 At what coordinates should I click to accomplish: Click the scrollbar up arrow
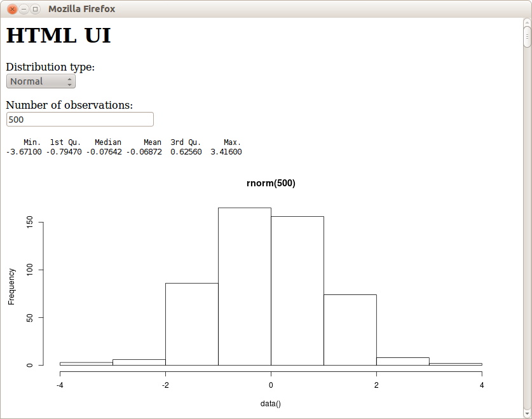[x=527, y=22]
